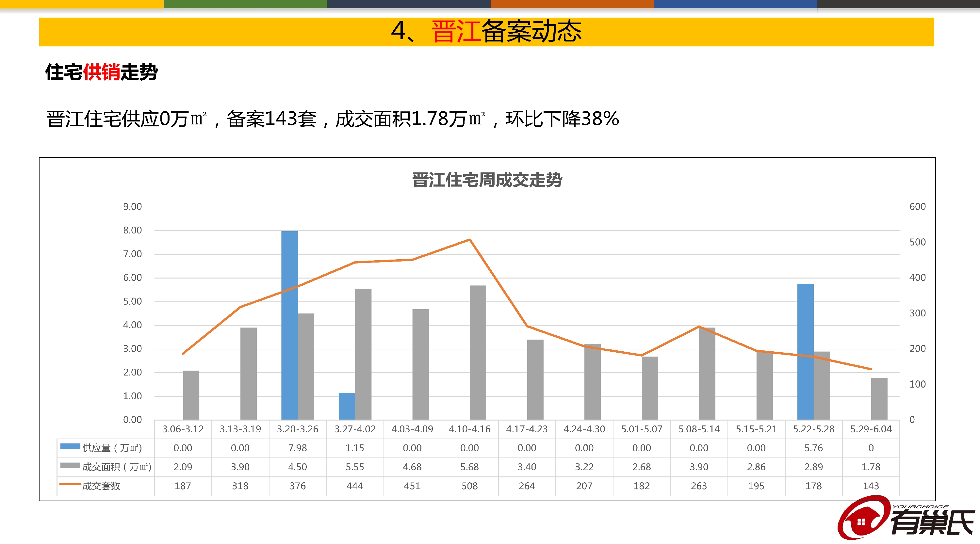
Task: Click the 3.13-3.19 week header cell
Action: coord(240,429)
